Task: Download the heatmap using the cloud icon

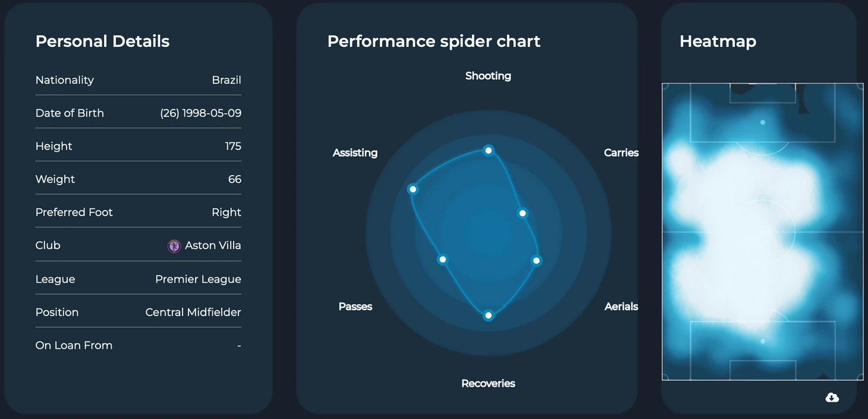Action: click(x=832, y=398)
